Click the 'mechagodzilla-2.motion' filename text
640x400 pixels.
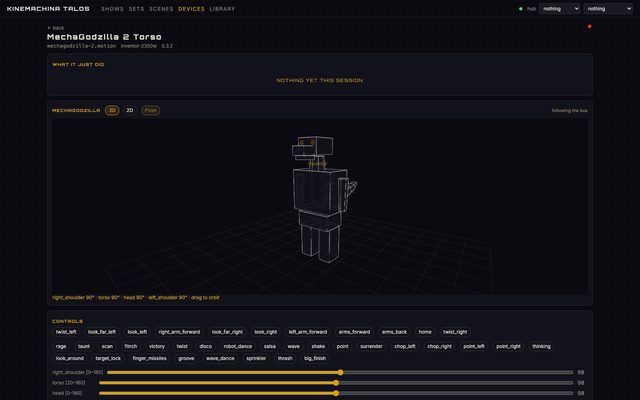pyautogui.click(x=81, y=46)
